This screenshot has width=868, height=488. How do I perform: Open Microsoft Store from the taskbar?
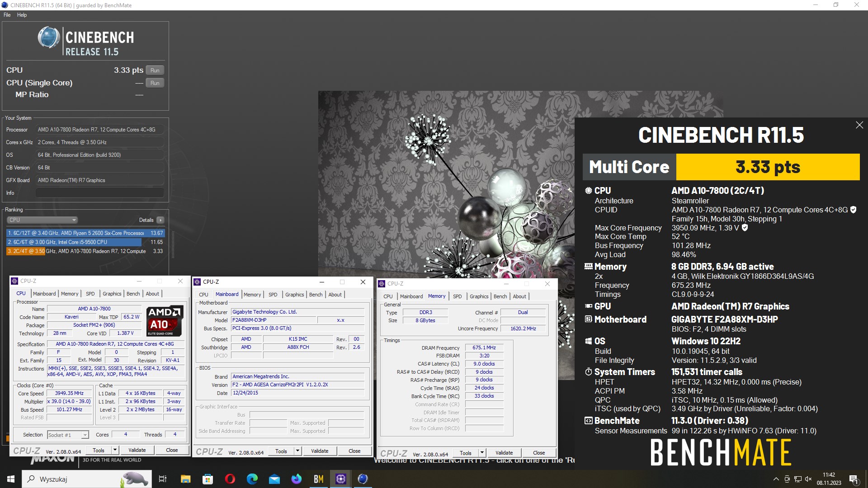[208, 479]
